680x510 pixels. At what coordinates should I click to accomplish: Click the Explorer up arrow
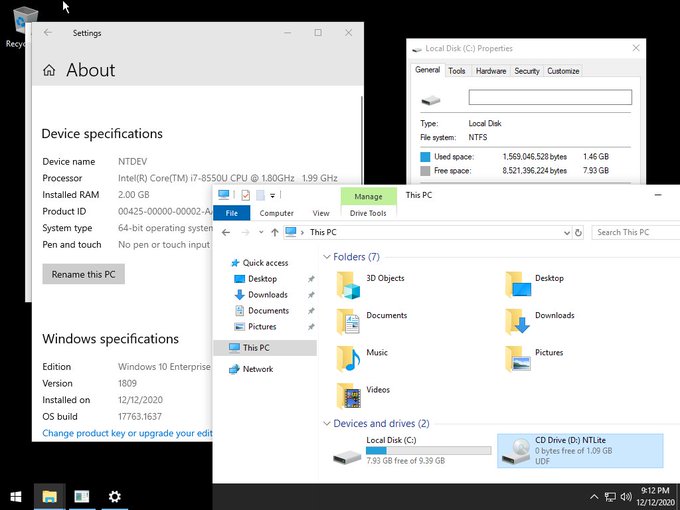point(275,232)
